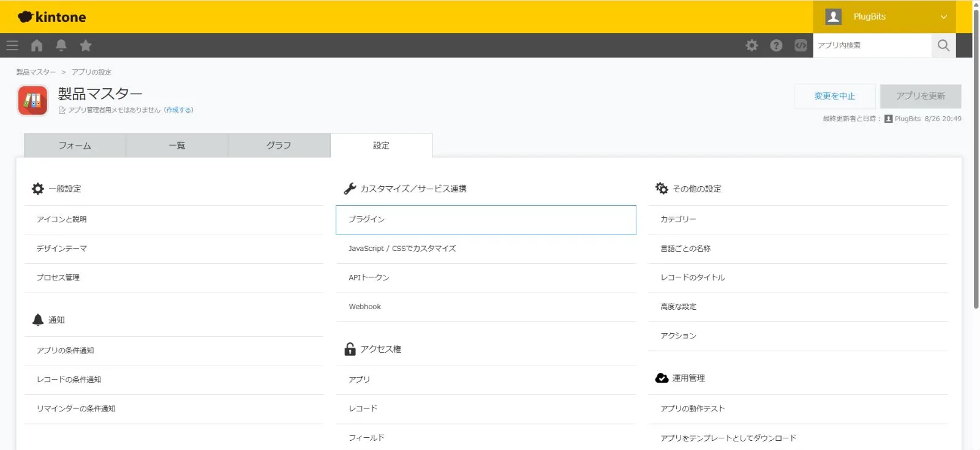Click the memo note icon
This screenshot has width=980, height=450.
[x=62, y=110]
